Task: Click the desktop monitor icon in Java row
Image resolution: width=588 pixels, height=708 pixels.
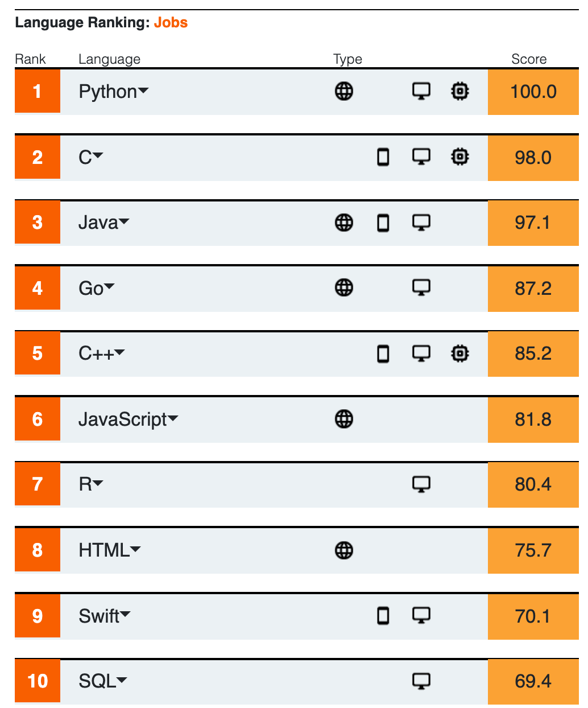Action: click(421, 223)
